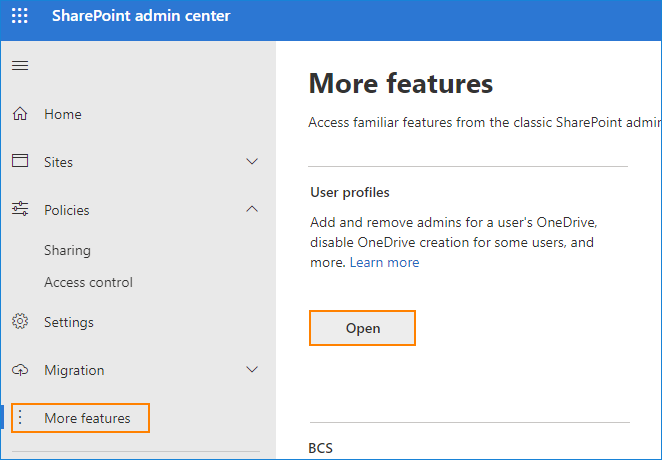Expand the Migration chevron
This screenshot has height=460, width=662.
(252, 370)
